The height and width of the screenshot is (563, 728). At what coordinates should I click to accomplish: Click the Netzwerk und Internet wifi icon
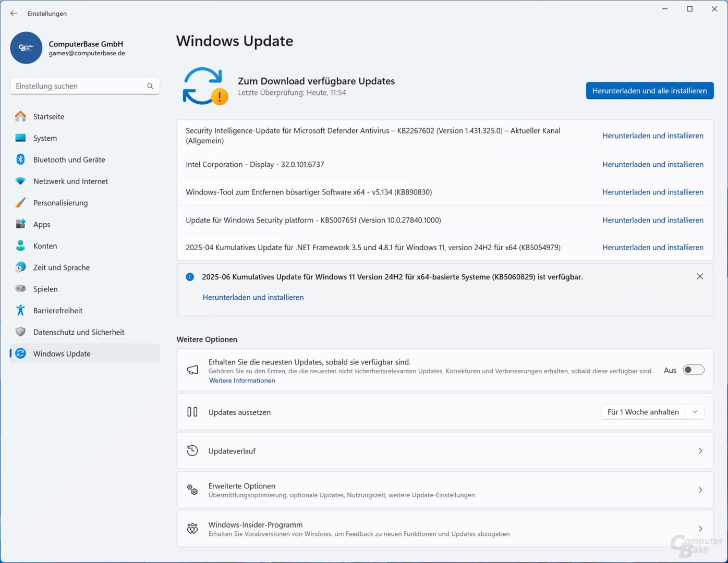20,181
